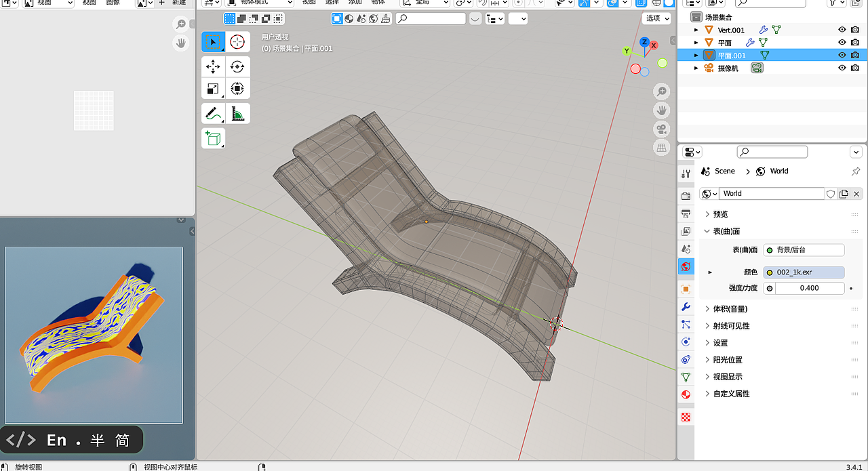The width and height of the screenshot is (868, 471).
Task: Open 图像 menu in image editor
Action: pyautogui.click(x=113, y=3)
